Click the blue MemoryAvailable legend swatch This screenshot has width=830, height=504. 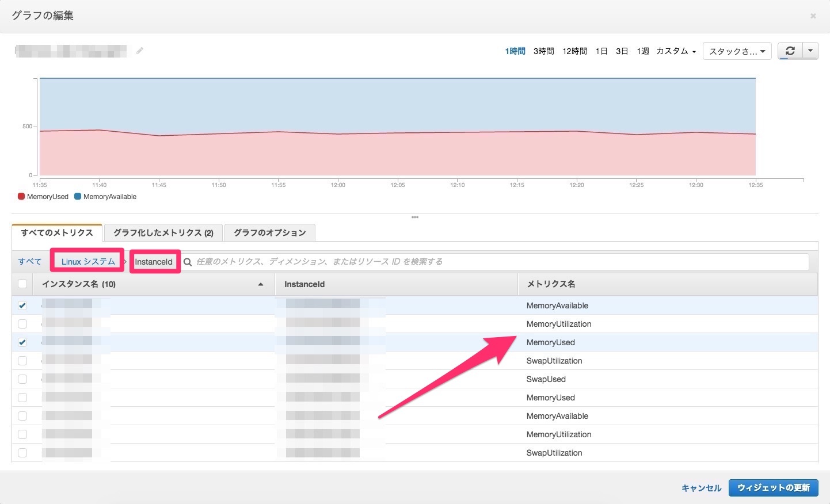(78, 197)
